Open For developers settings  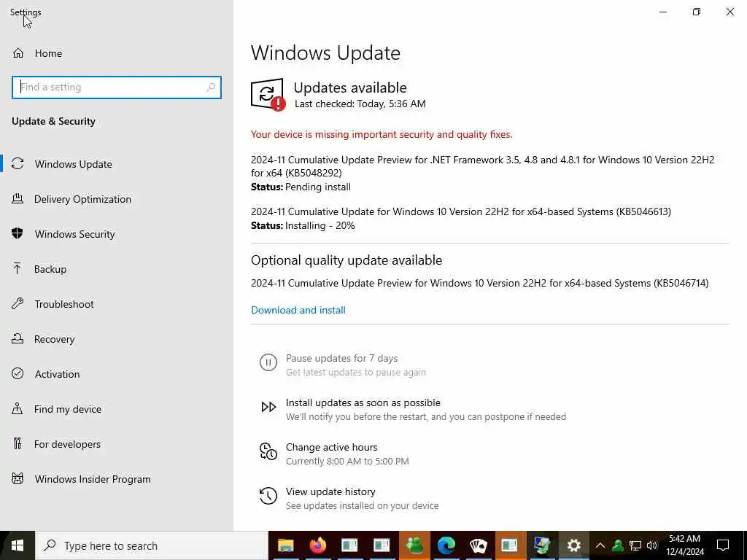pos(117,444)
